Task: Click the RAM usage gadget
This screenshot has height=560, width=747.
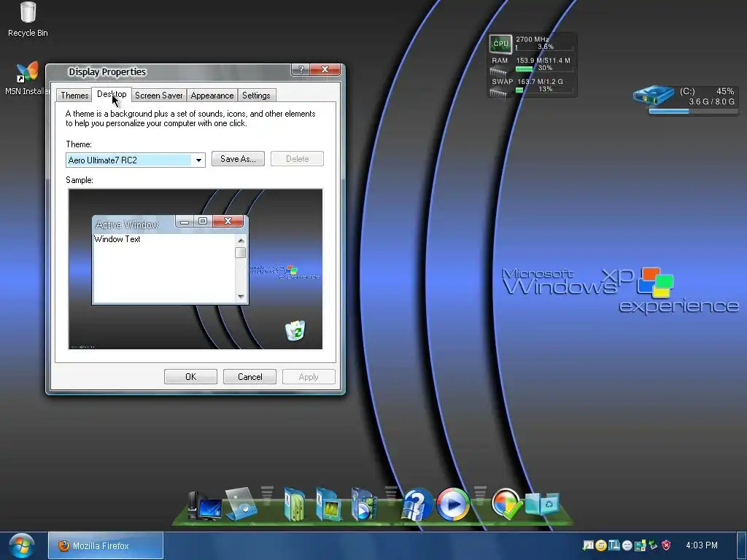Action: [x=532, y=66]
